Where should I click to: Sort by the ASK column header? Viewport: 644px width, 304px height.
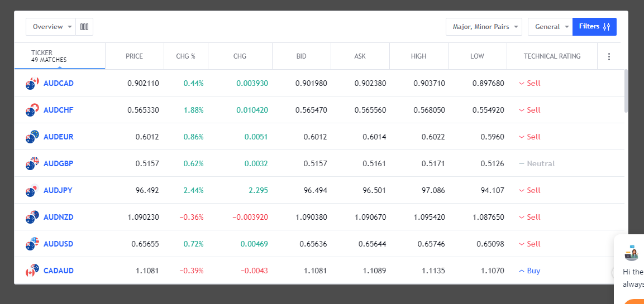click(x=360, y=56)
